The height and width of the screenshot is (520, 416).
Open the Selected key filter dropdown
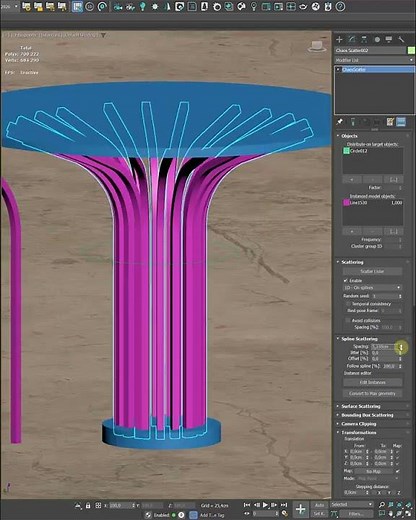point(351,504)
